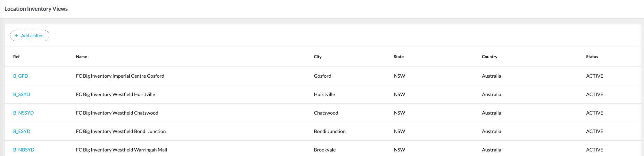Select the Westfield Chatswood row name
Screen dimensions: 644x156
117,113
